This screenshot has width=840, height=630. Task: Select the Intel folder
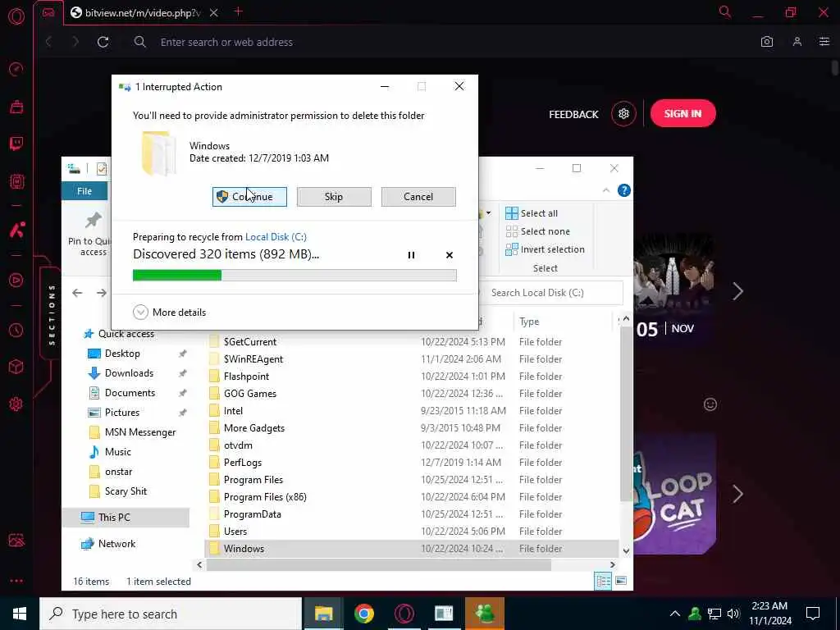[233, 411]
